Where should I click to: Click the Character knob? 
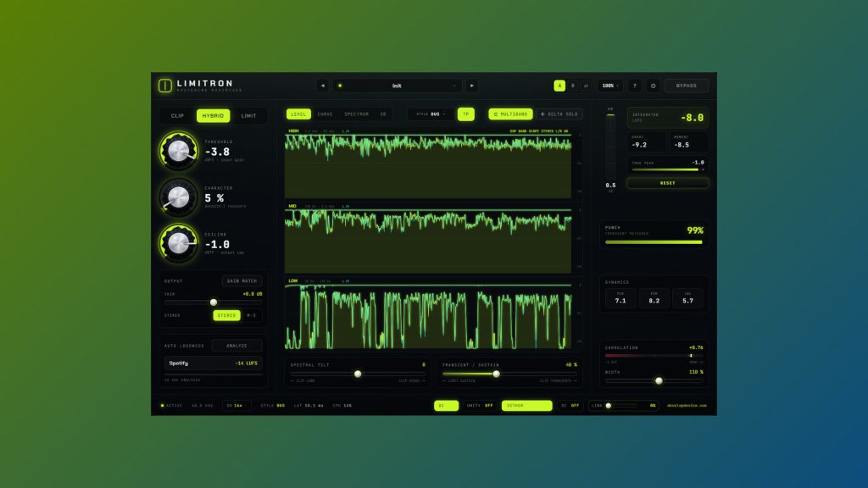coord(178,197)
